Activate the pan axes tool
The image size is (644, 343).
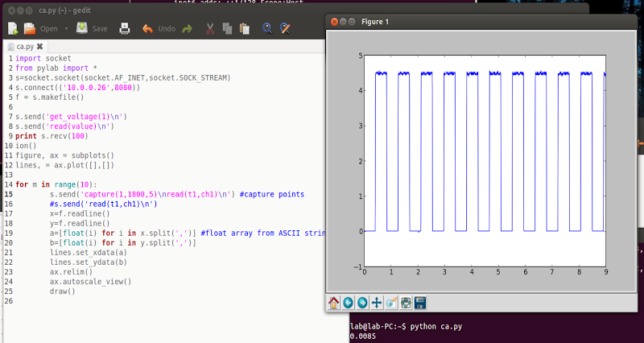pos(376,303)
